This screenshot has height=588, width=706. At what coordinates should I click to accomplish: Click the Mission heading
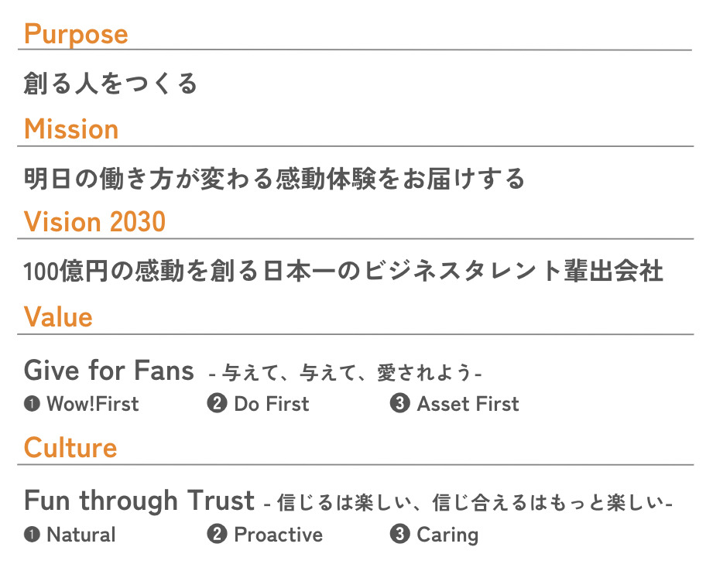(x=71, y=129)
